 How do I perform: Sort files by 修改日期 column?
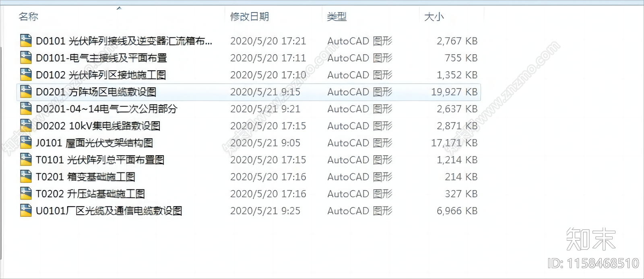pos(250,16)
